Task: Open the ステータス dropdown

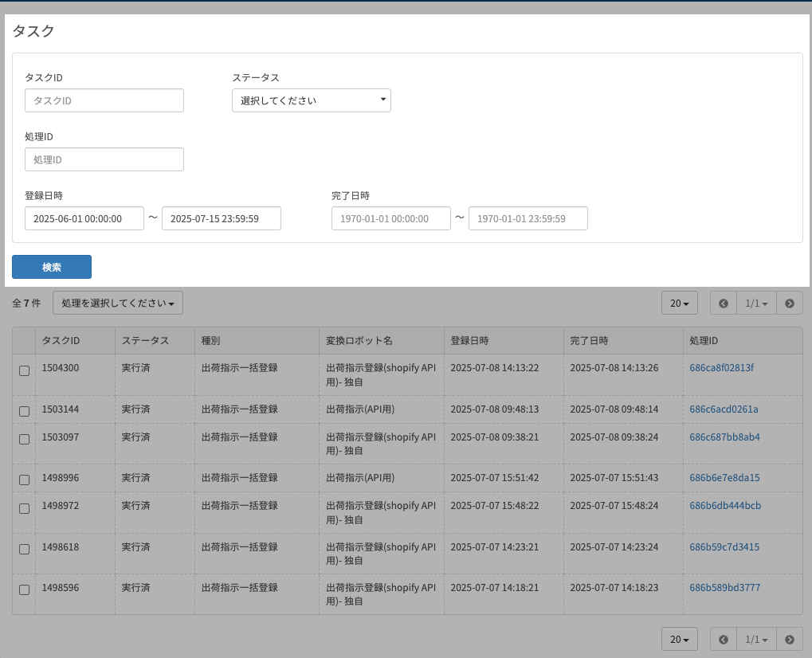Action: (311, 100)
